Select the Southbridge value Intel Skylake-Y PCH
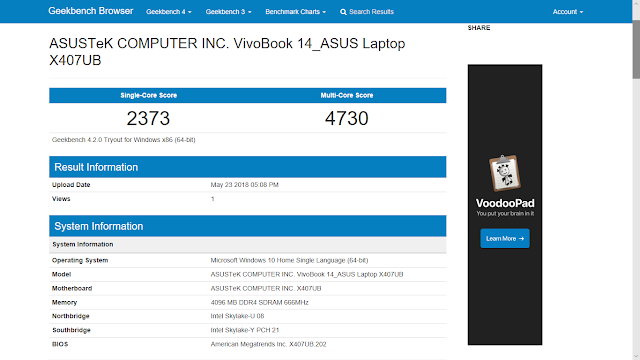 click(245, 330)
